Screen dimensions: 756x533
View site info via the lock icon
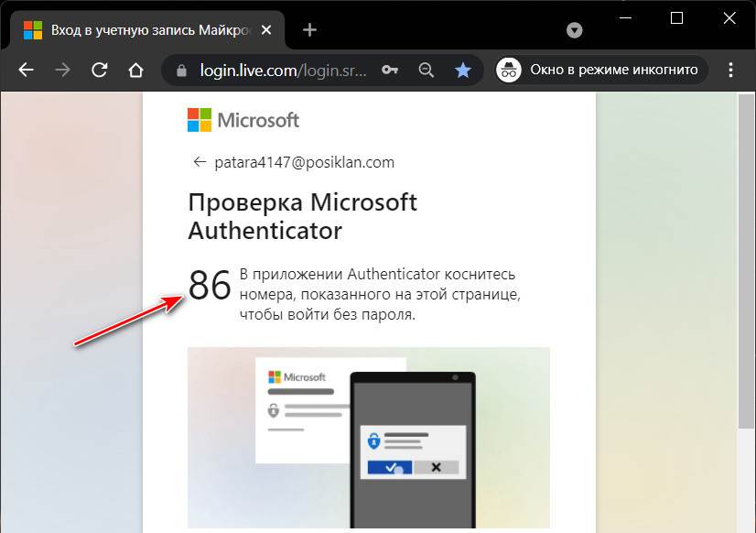point(181,71)
